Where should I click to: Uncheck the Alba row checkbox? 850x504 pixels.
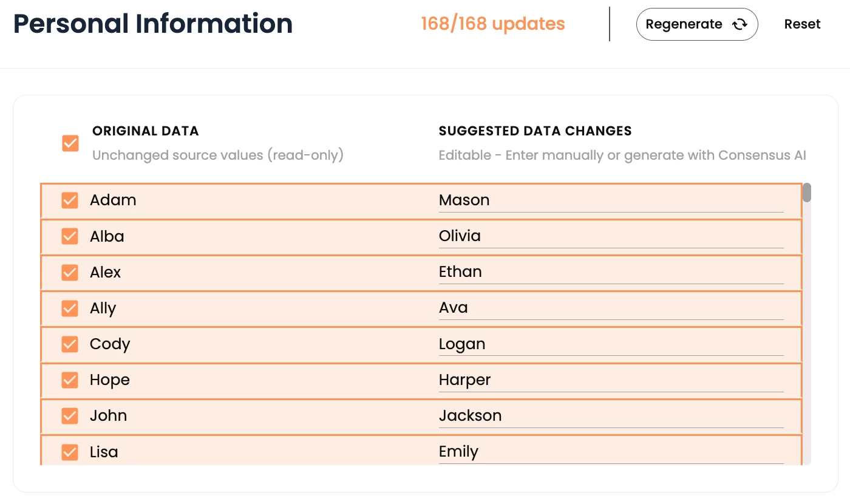pyautogui.click(x=70, y=236)
